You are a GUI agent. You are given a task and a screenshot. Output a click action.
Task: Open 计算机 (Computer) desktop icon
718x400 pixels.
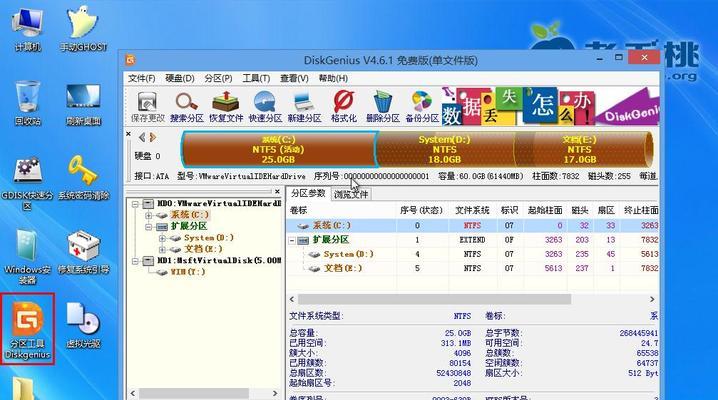pyautogui.click(x=27, y=29)
